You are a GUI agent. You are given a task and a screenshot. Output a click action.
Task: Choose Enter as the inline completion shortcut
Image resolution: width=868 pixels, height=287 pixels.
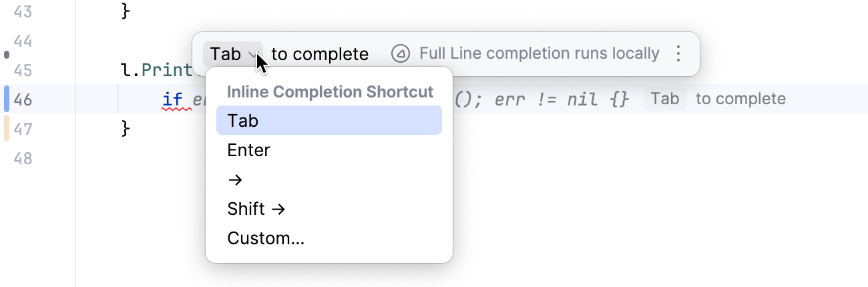click(249, 150)
